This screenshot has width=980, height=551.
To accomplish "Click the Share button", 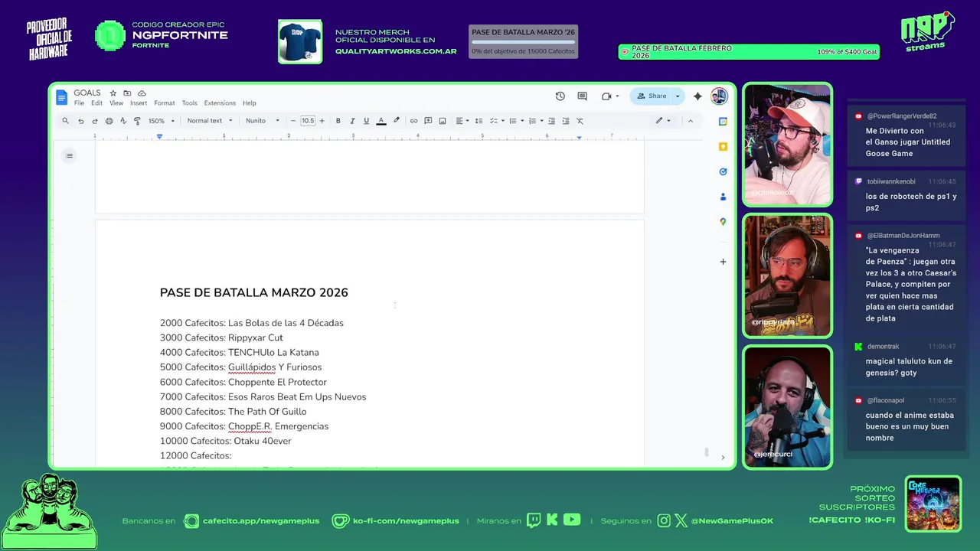I will (652, 96).
